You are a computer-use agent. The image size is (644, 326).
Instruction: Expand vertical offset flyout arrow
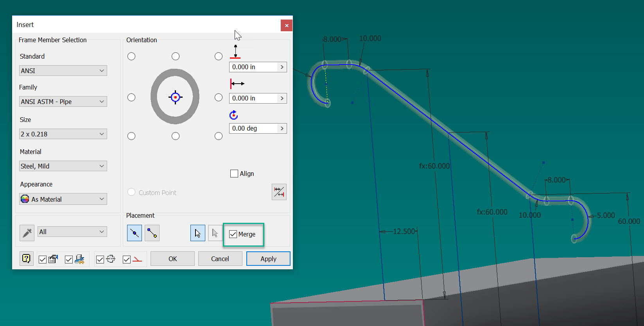(x=282, y=67)
